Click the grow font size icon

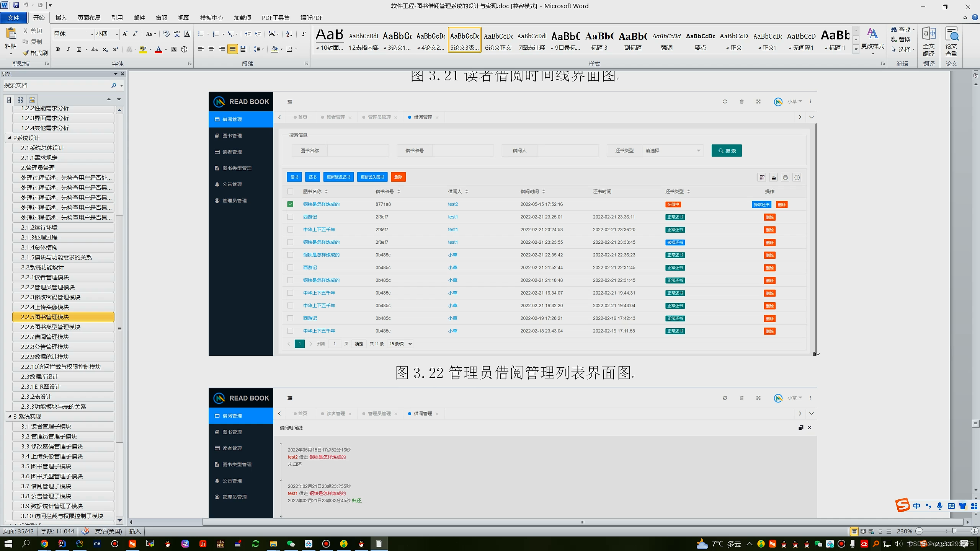(x=125, y=34)
